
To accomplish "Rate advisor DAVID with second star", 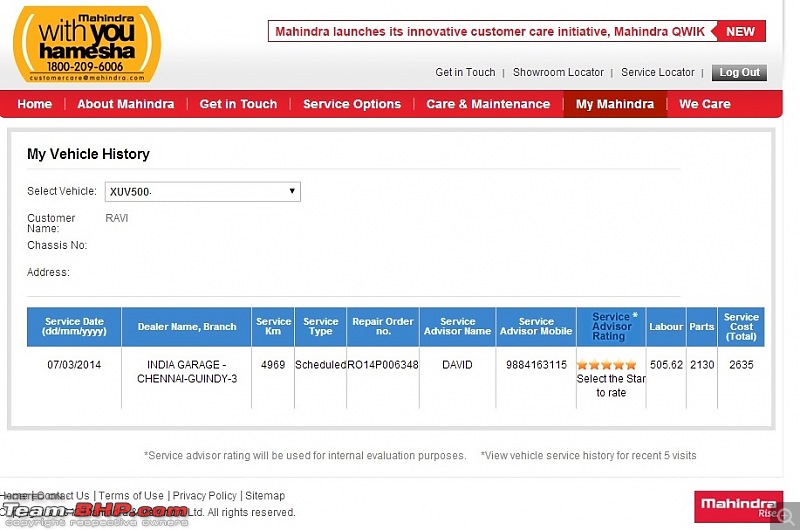I will tap(594, 365).
